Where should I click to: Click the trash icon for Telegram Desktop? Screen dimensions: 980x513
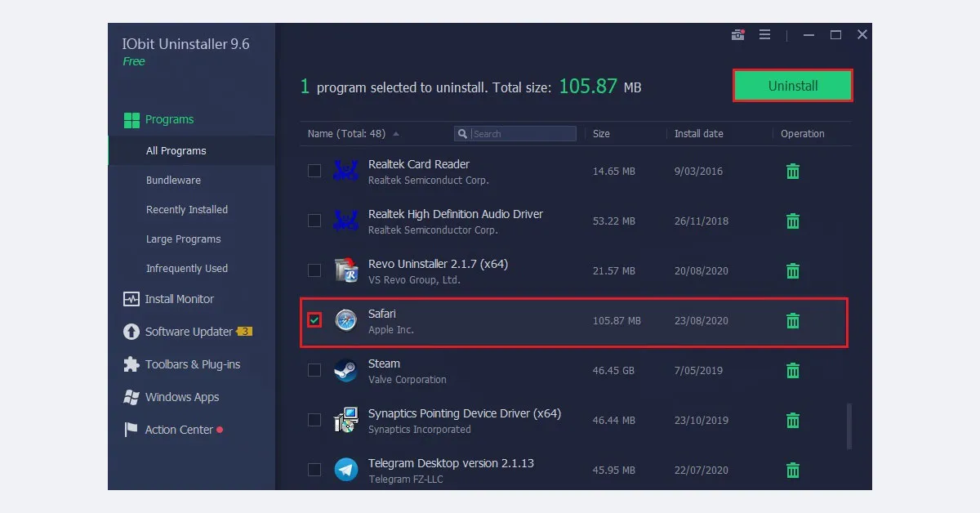pos(792,471)
